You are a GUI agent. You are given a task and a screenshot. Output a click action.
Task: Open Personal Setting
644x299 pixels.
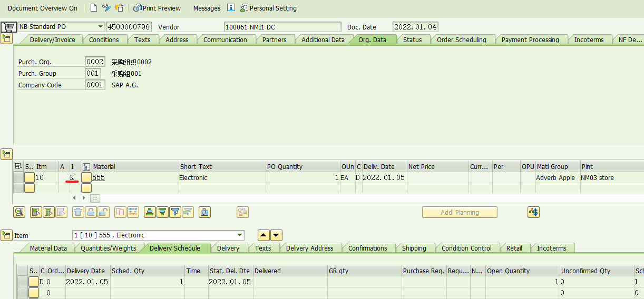pos(268,8)
